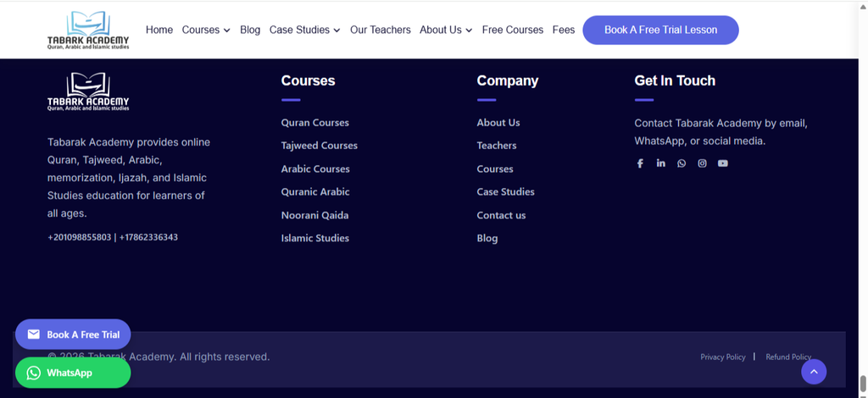Screen dimensions: 868x398
Task: Open Islamic Studies footer link
Action: click(315, 238)
